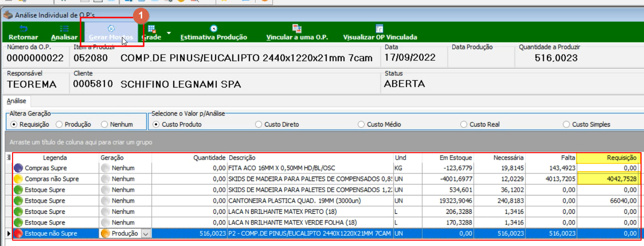Choose the Custo Simples radio option

[566, 124]
